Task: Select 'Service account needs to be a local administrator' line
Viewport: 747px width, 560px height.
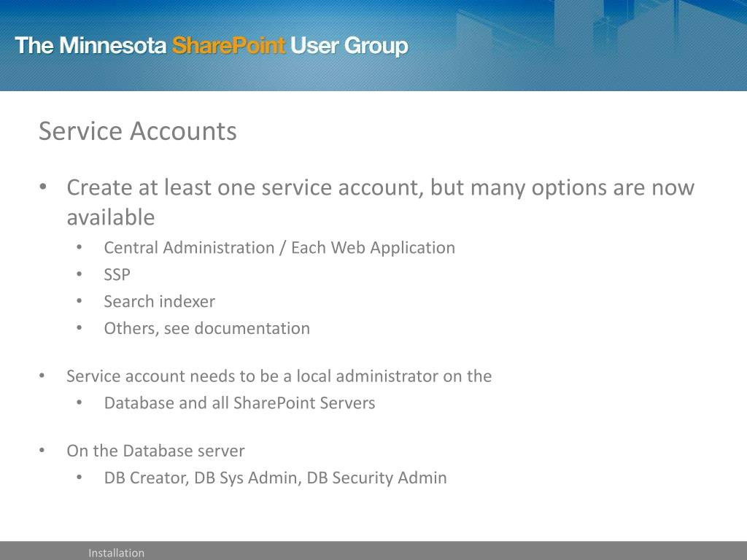Action: [x=279, y=376]
